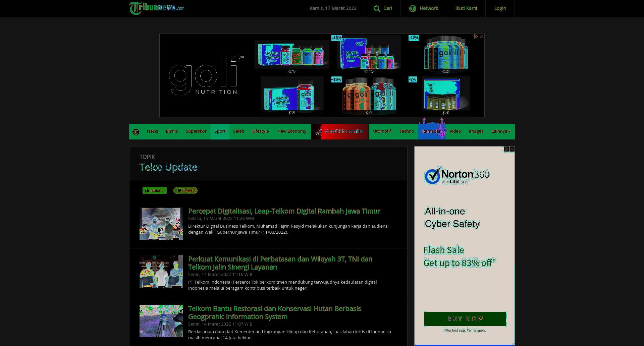Screen dimensions: 644x346
Task: Click the date Kamis, 17 Maret 2022
Action: coord(333,8)
